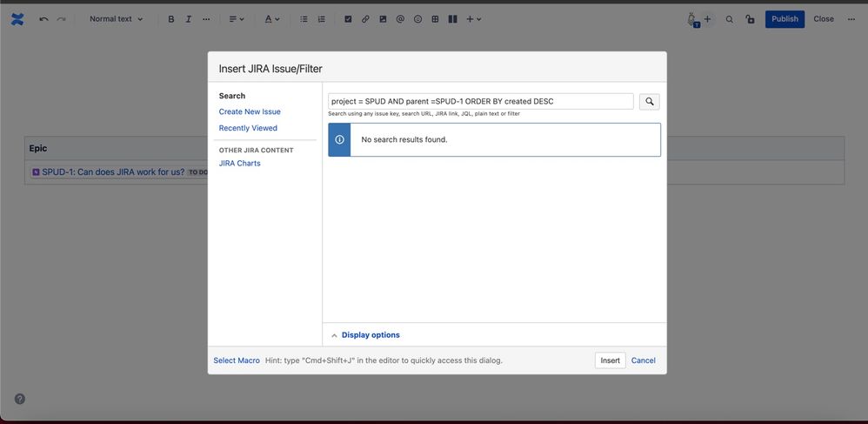Open the insert plus dropdown

(473, 19)
